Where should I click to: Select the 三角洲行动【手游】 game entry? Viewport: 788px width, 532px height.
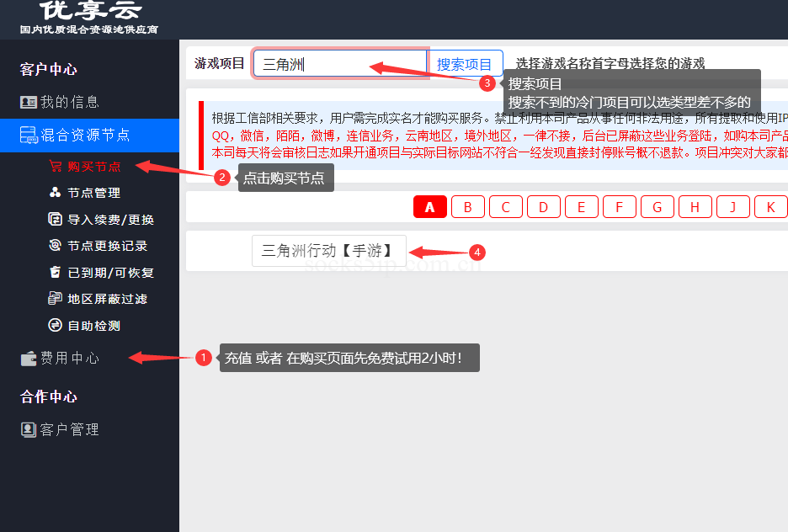coord(328,250)
